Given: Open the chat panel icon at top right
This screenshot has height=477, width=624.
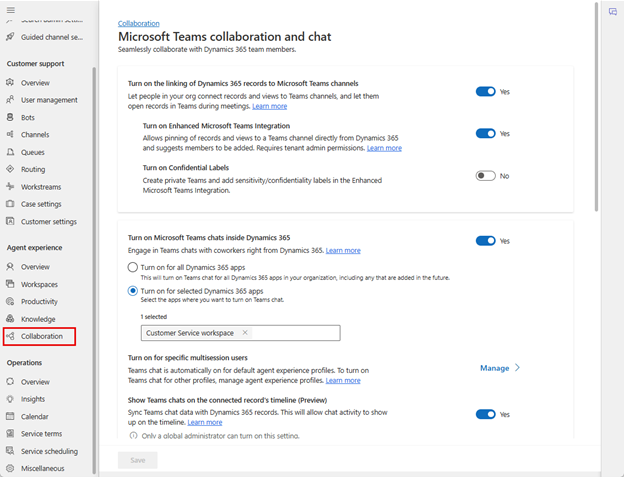Looking at the screenshot, I should pos(613,12).
